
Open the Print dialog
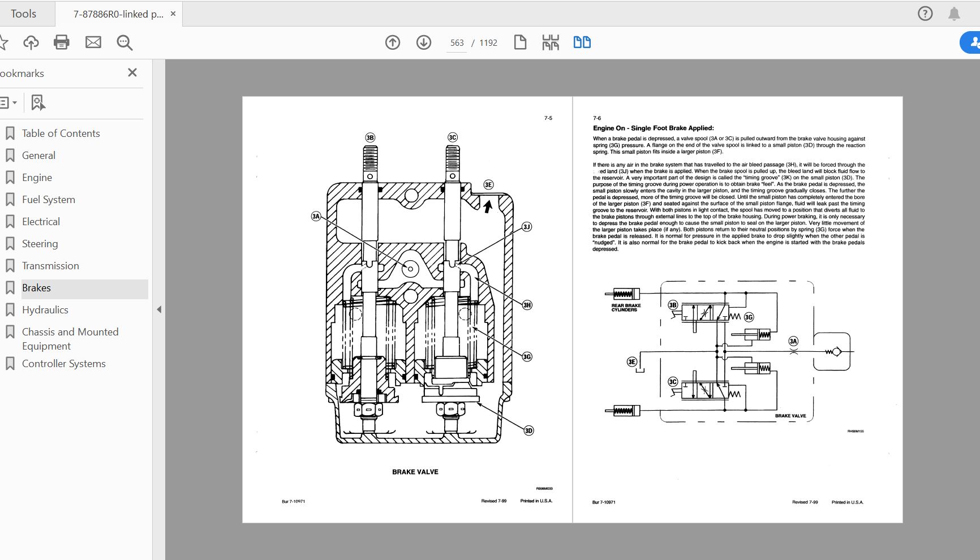[x=62, y=42]
